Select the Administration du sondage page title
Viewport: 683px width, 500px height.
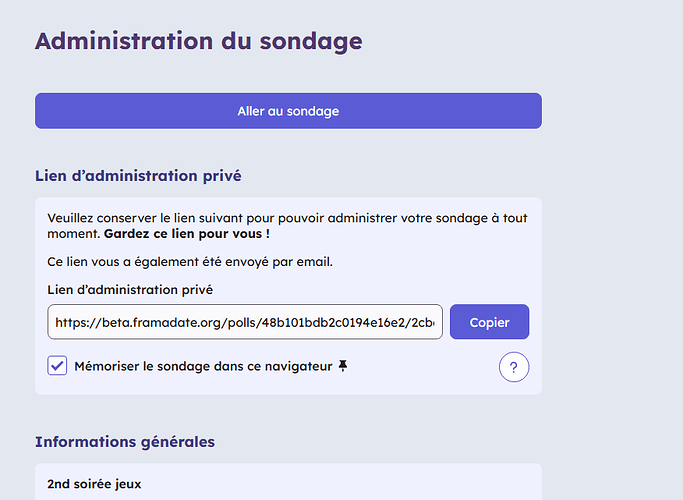coord(199,41)
